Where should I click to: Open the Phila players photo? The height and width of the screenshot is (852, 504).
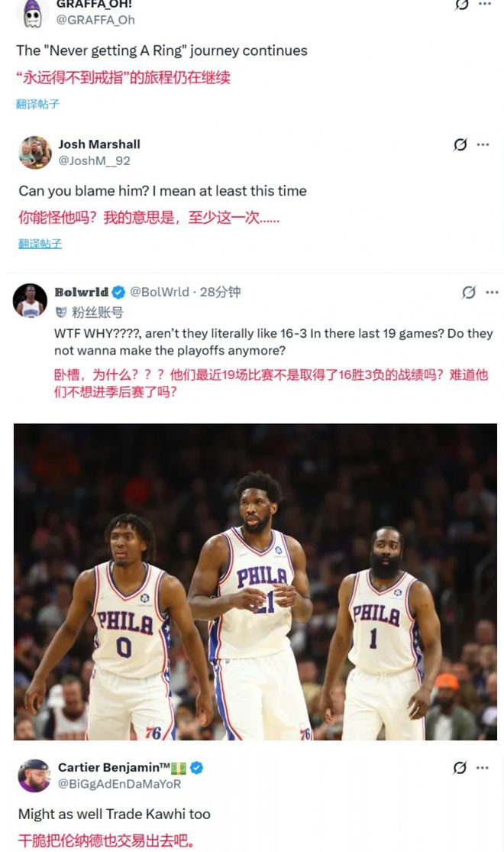(255, 581)
